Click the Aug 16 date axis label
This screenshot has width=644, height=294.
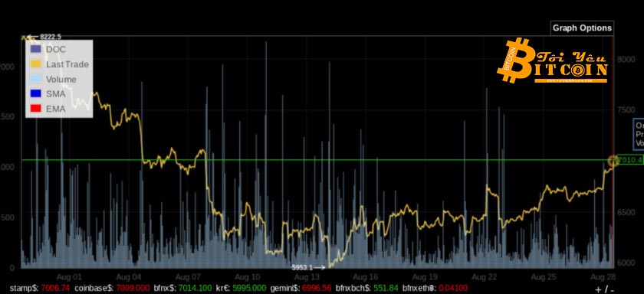click(x=366, y=277)
